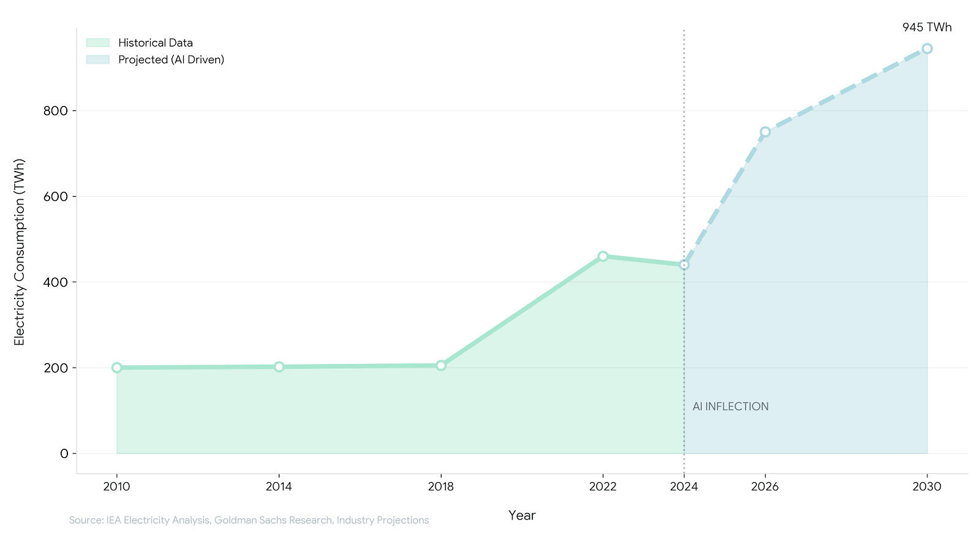The width and height of the screenshot is (980, 535).
Task: Click the 2014 data point marker
Action: (279, 366)
